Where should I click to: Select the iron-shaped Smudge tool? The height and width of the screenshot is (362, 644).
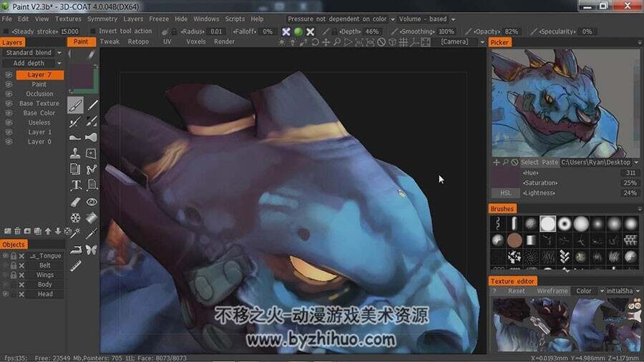76,250
